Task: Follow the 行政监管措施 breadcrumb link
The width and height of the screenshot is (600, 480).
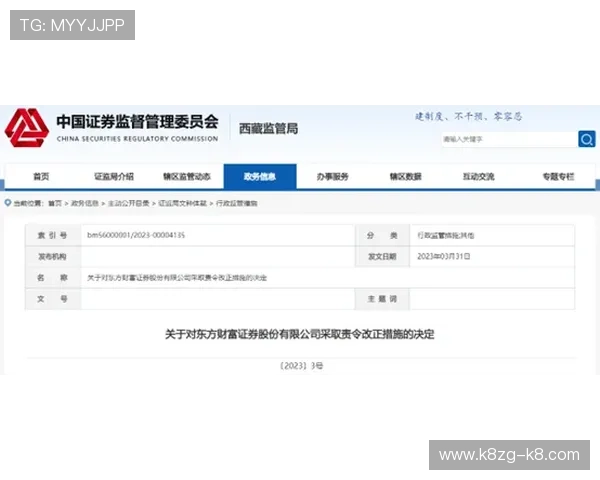Action: pyautogui.click(x=236, y=203)
